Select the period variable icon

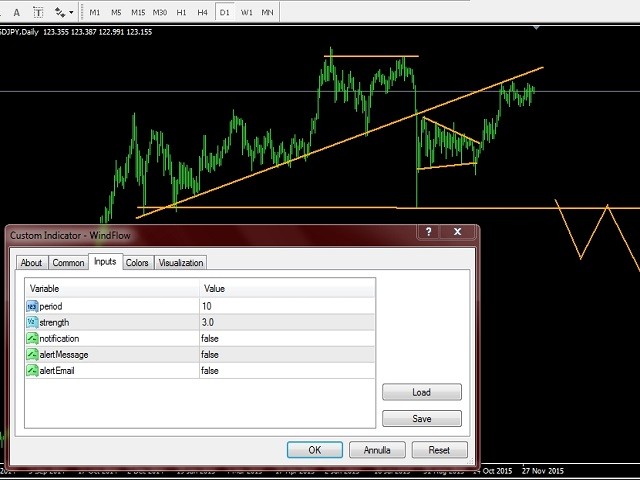tap(32, 306)
